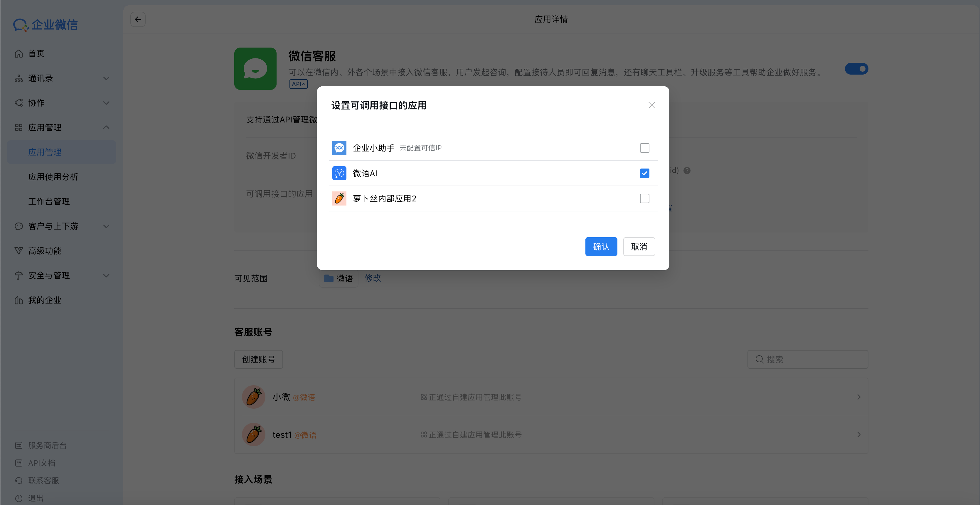The width and height of the screenshot is (980, 505).
Task: Open 服务商后台 from the sidebar
Action: pyautogui.click(x=47, y=445)
